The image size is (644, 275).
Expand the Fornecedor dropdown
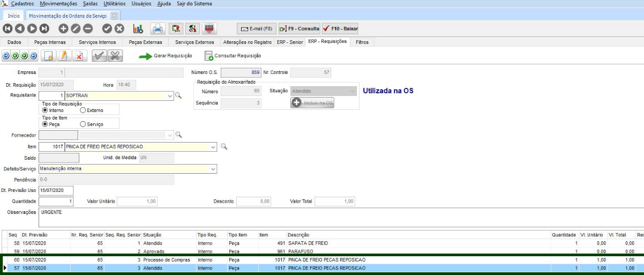click(170, 135)
